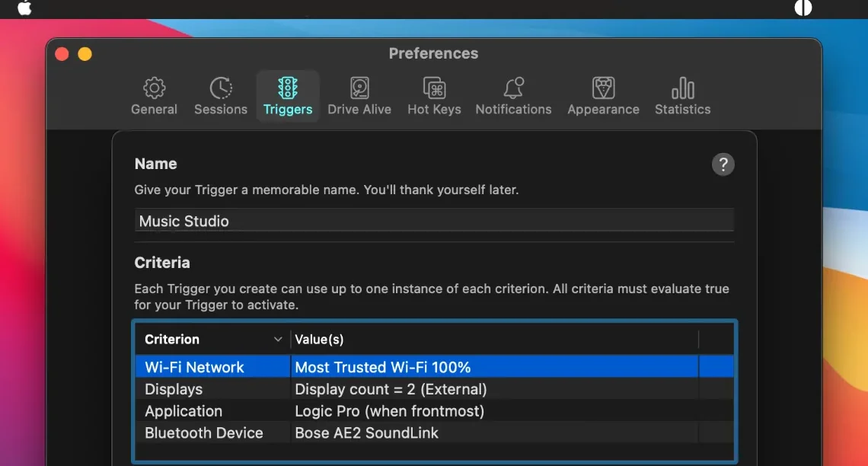
Task: Select the Bluetooth Device criterion cell
Action: 212,432
